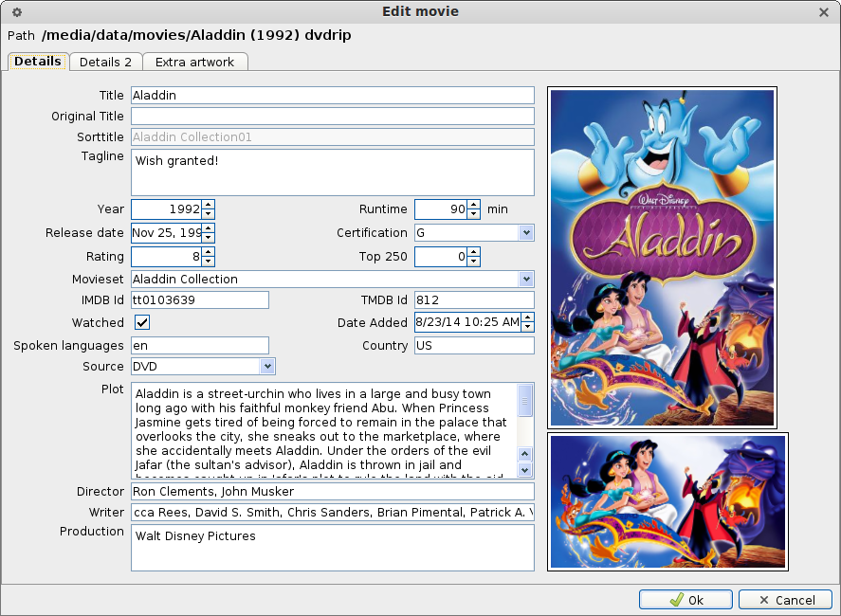Increase the Date Added value
Image resolution: width=841 pixels, height=616 pixels.
click(x=528, y=317)
